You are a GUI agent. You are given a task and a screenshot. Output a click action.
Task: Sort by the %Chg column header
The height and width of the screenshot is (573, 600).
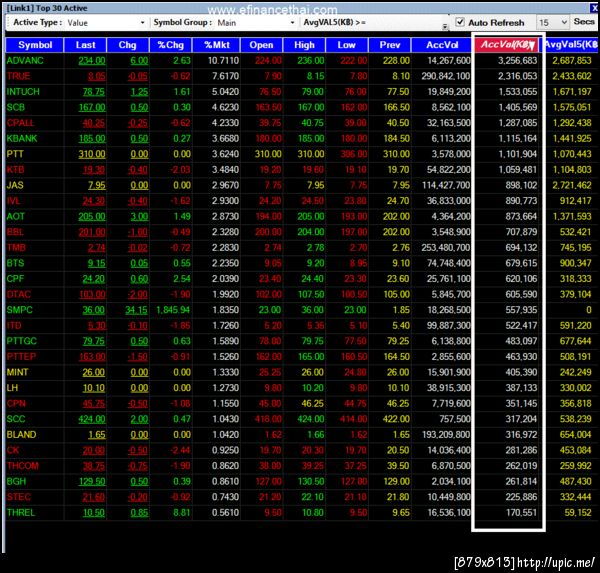point(171,45)
